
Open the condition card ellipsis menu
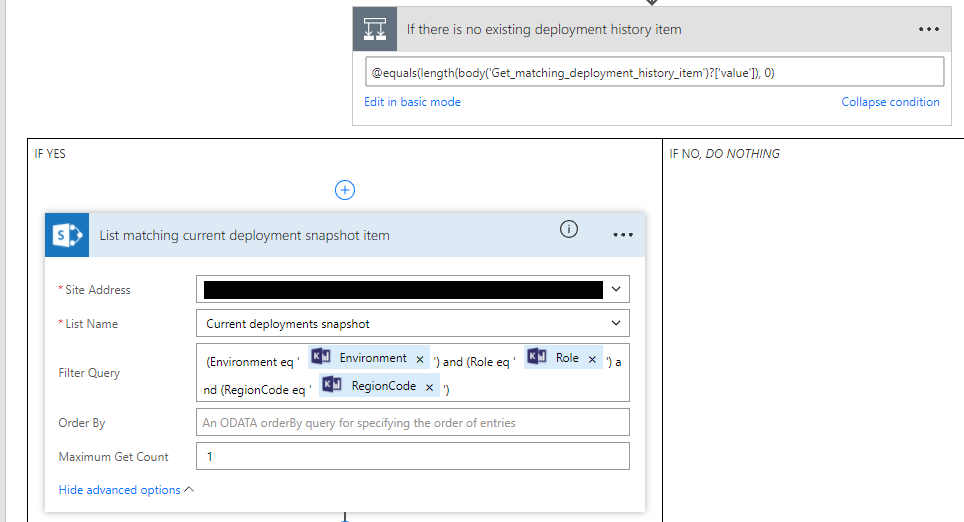click(928, 30)
